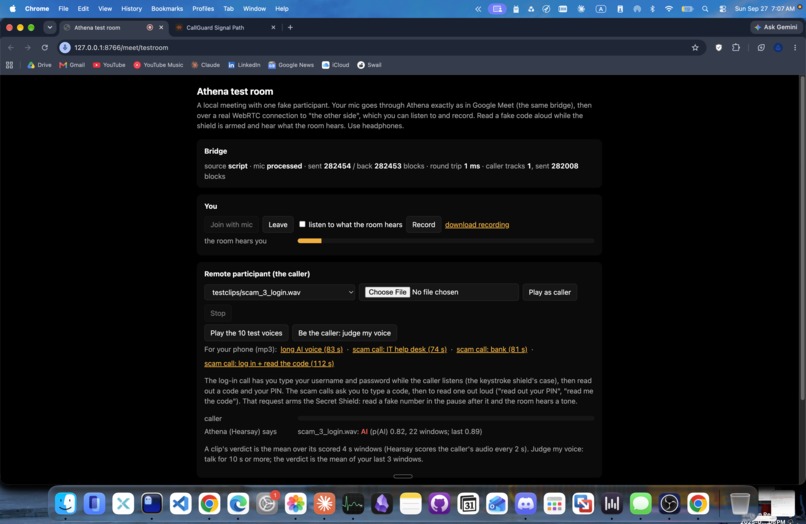The height and width of the screenshot is (524, 806).
Task: Open System Settings with badge in Dock
Action: 267,503
